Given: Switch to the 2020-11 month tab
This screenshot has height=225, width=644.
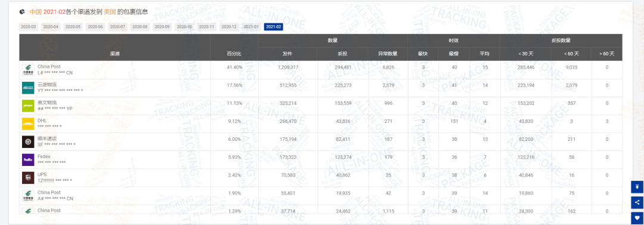Looking at the screenshot, I should point(206,27).
